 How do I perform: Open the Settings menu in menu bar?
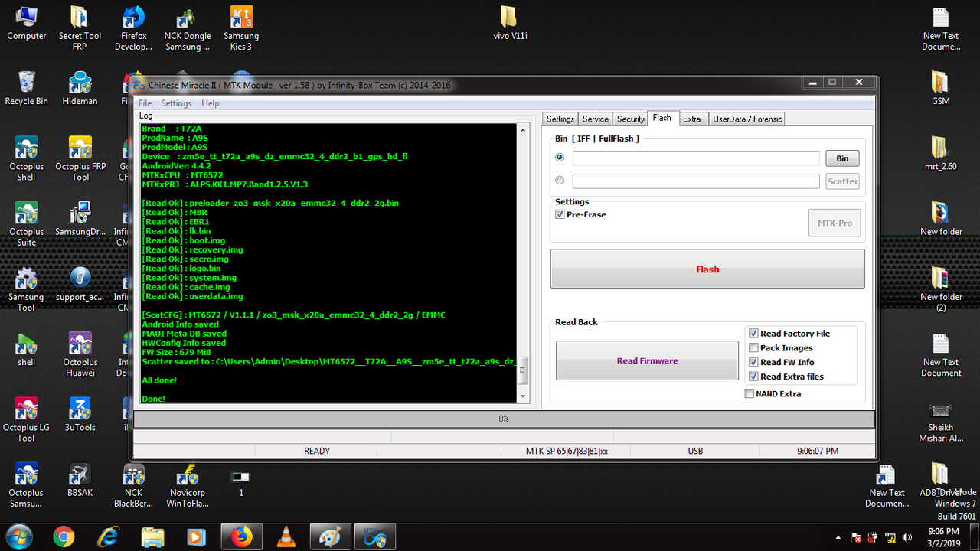point(176,103)
